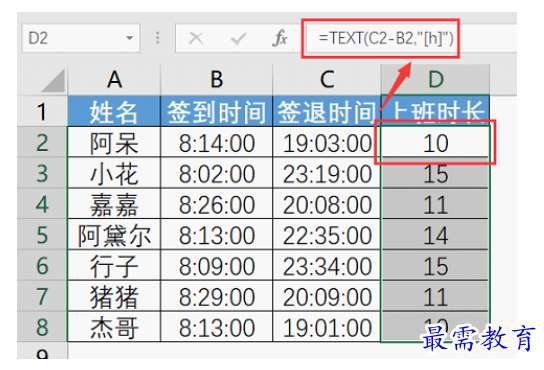Click sign-in time 8:29:00
This screenshot has height=370, width=544.
click(x=217, y=296)
